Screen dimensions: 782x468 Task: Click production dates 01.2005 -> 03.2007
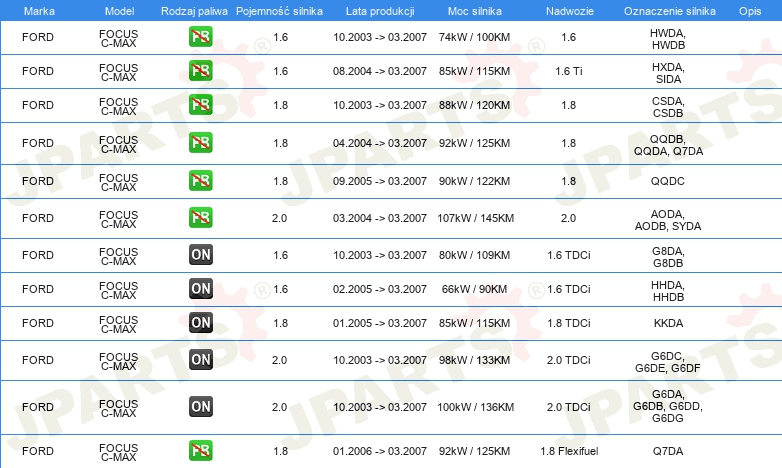click(x=380, y=323)
